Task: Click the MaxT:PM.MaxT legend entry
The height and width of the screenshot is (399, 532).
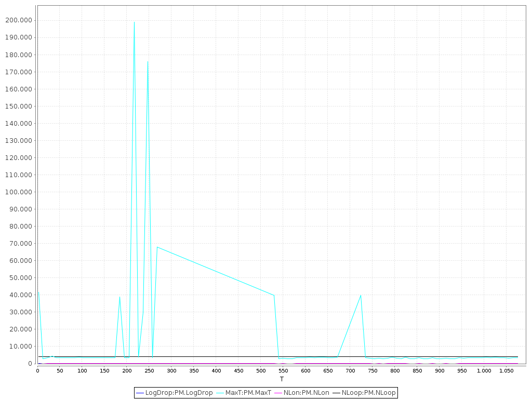Action: click(244, 393)
